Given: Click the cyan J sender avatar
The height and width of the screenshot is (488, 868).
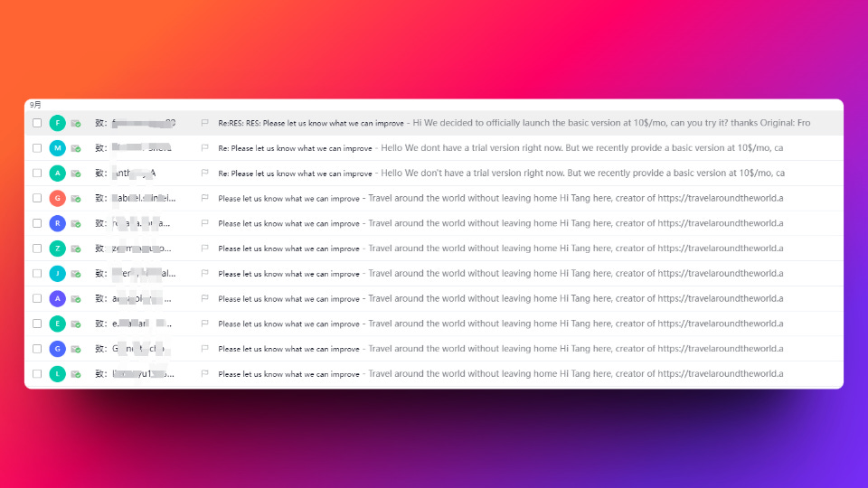Looking at the screenshot, I should coord(58,273).
